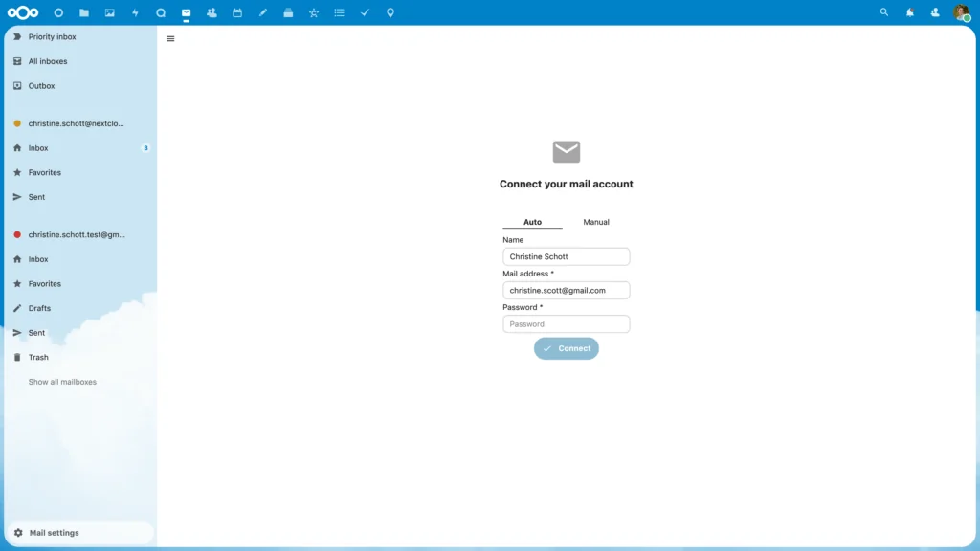The width and height of the screenshot is (980, 551).
Task: Click the Password input field
Action: tap(567, 324)
